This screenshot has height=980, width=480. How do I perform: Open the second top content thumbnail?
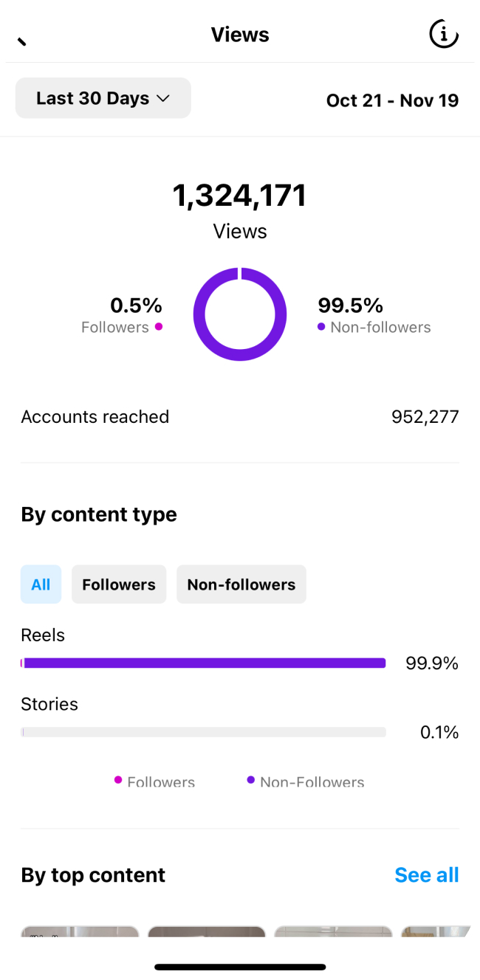coord(207,931)
